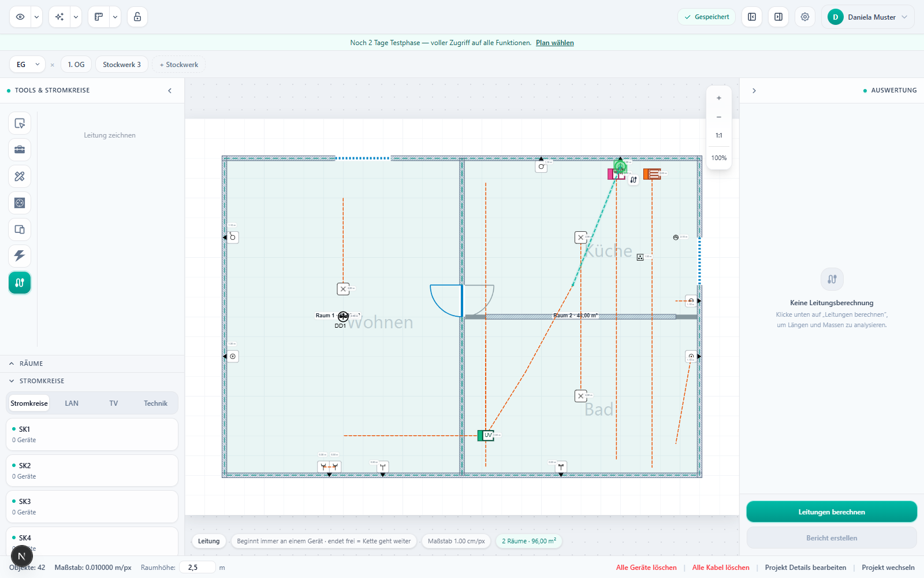Select the LAN tab
Image resolution: width=924 pixels, height=578 pixels.
[72, 403]
